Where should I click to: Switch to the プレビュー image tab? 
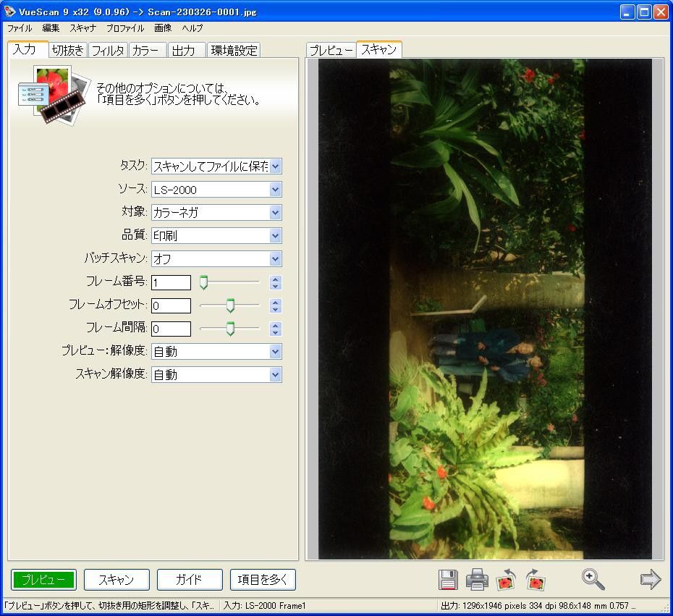[x=331, y=50]
